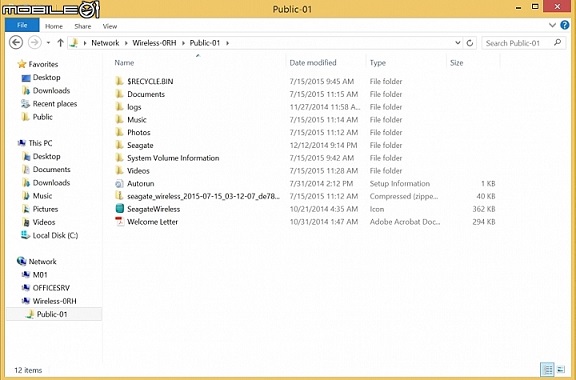
Task: Select the Videos folder icon in file list
Action: 119,170
